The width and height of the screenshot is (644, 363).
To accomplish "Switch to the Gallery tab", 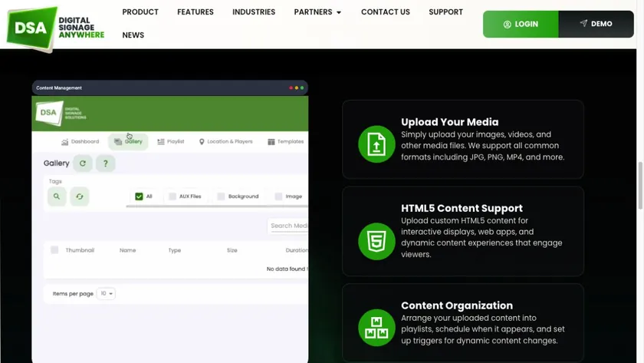I will tap(128, 142).
